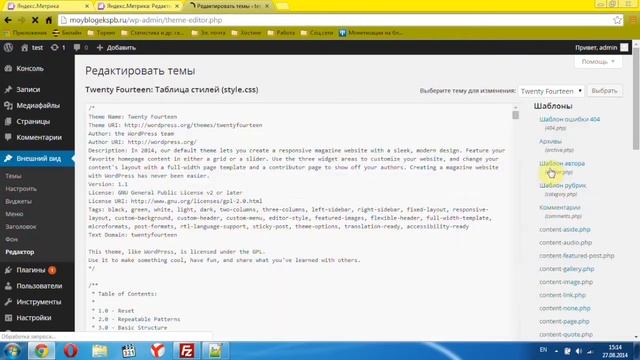The image size is (640, 360).
Task: Open the Шаблон ошибки 404 template
Action: 569,119
